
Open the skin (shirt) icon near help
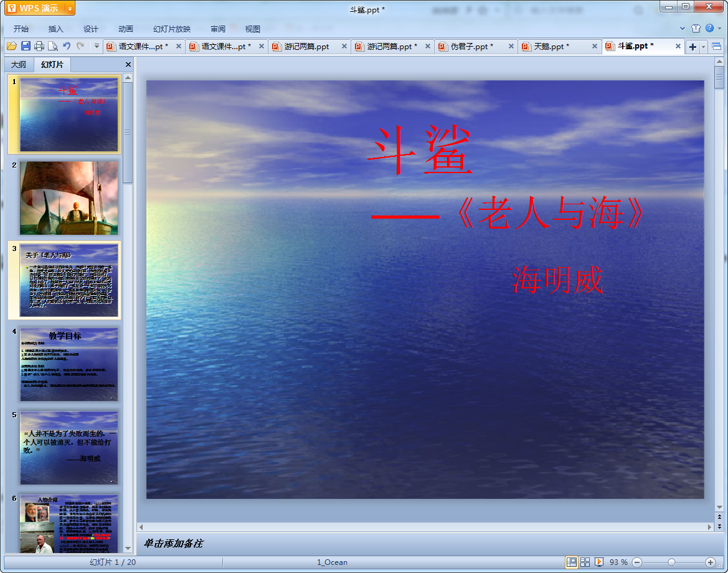[696, 28]
